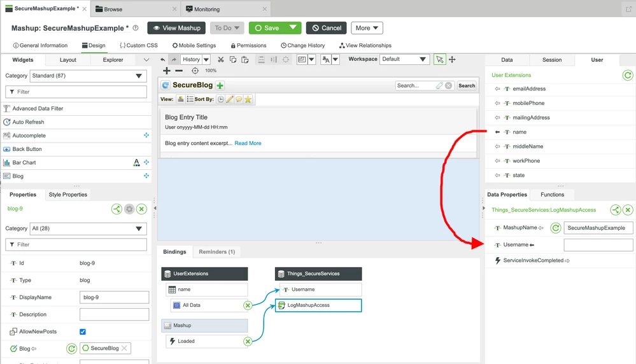Click the zoom out minus icon
Screen dimensions: 636x364
pos(179,71)
